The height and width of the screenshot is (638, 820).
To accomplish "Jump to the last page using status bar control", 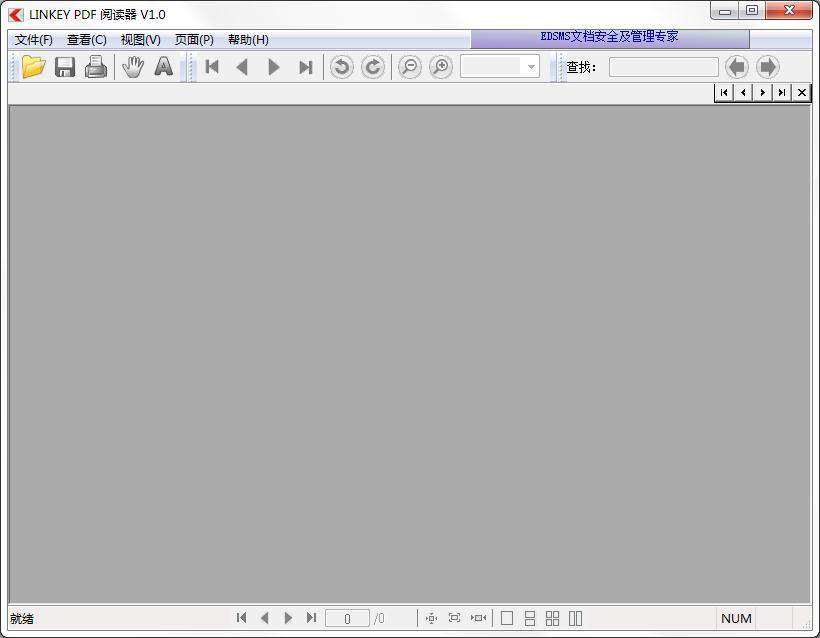I will point(311,618).
